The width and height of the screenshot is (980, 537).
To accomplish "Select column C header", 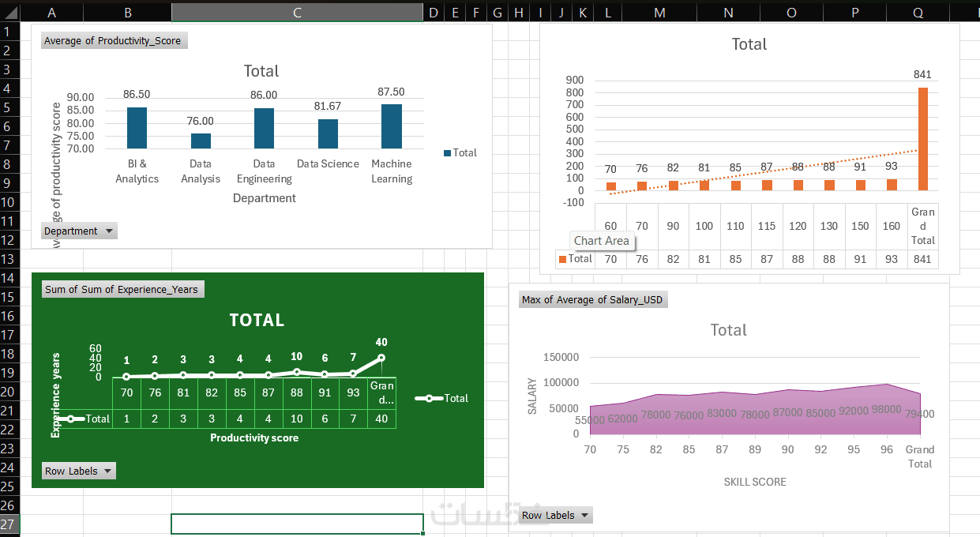I will (297, 13).
